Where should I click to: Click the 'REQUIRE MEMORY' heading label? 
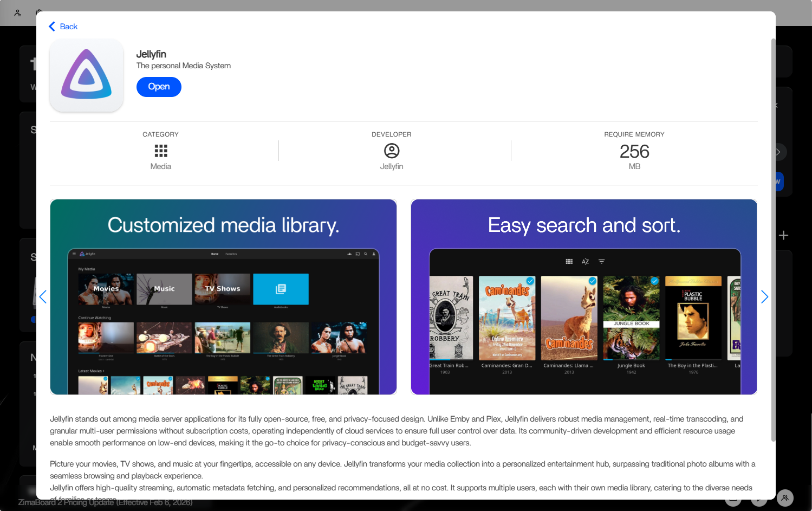pyautogui.click(x=634, y=134)
